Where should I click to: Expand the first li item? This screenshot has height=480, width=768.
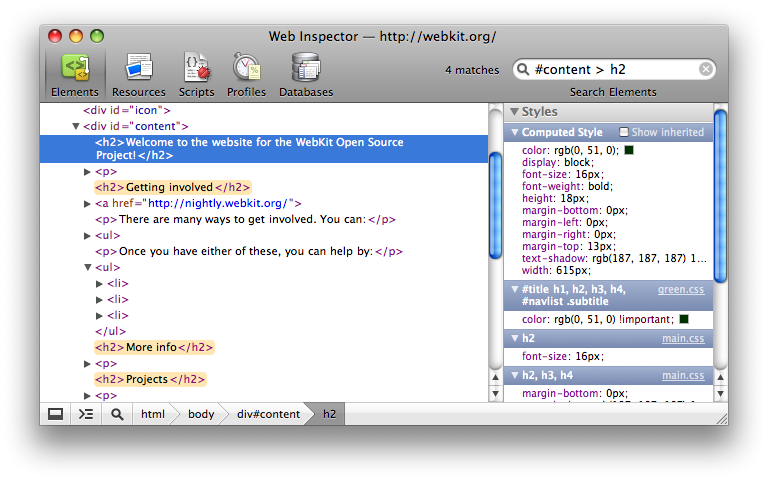coord(99,284)
